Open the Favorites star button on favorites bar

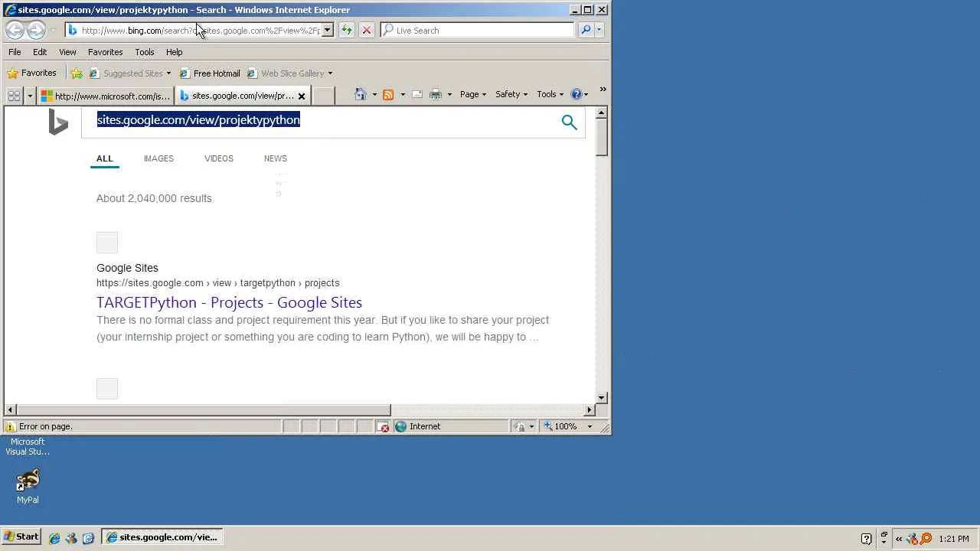pyautogui.click(x=31, y=73)
